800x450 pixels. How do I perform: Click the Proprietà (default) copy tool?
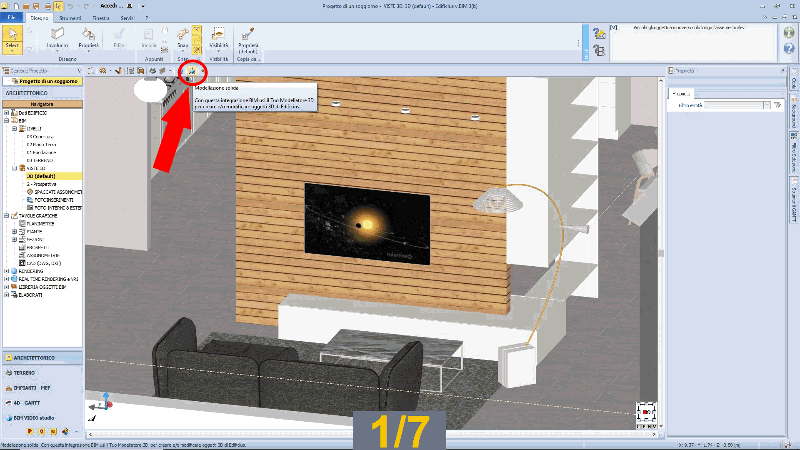[248, 40]
